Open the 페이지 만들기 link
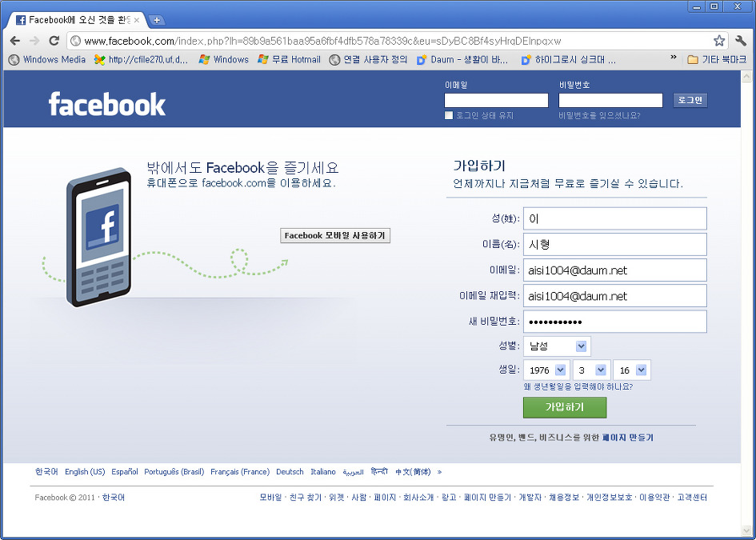The height and width of the screenshot is (540, 756). (628, 438)
